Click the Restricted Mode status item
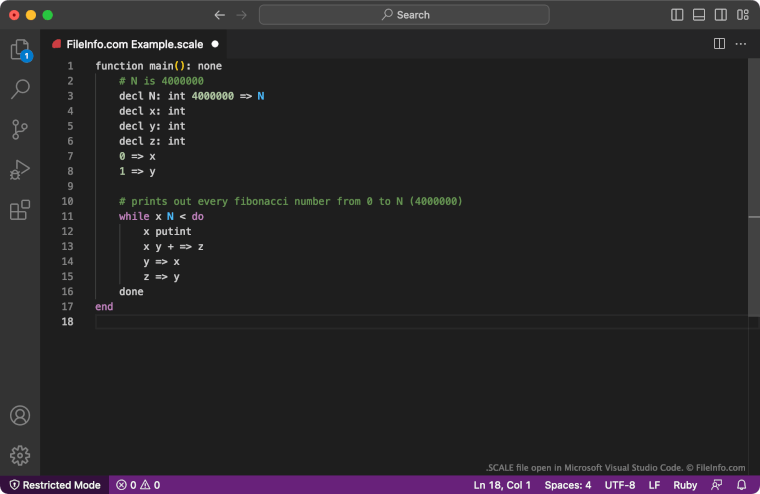Viewport: 760px width, 494px height. pos(54,485)
